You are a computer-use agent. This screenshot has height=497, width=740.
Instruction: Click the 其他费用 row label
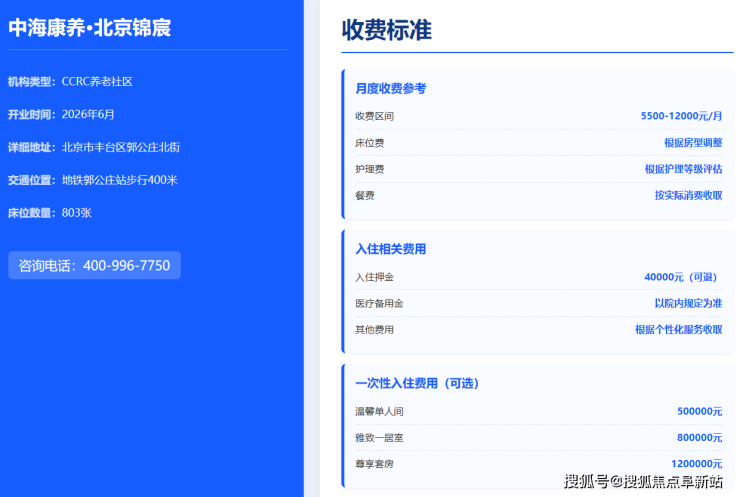374,329
